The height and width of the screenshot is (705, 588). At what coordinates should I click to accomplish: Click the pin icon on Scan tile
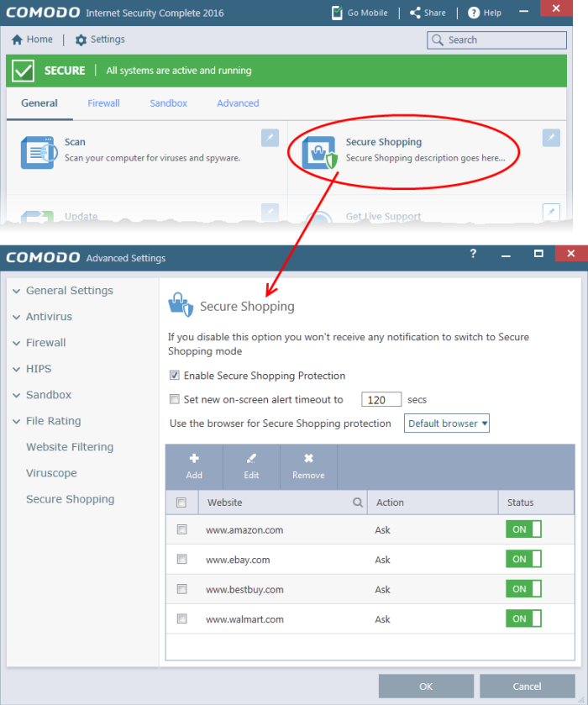coord(270,138)
